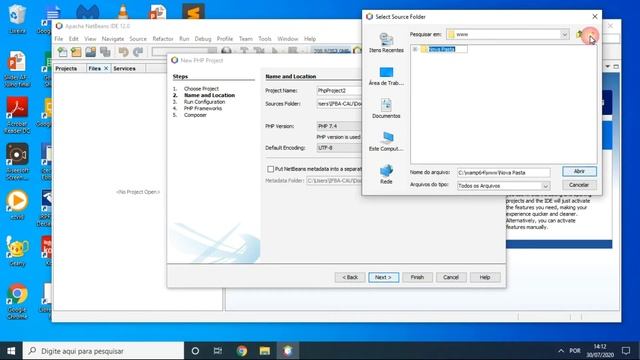Click the Nome do arquivo field
Screen dimensions: 640x360
503,173
